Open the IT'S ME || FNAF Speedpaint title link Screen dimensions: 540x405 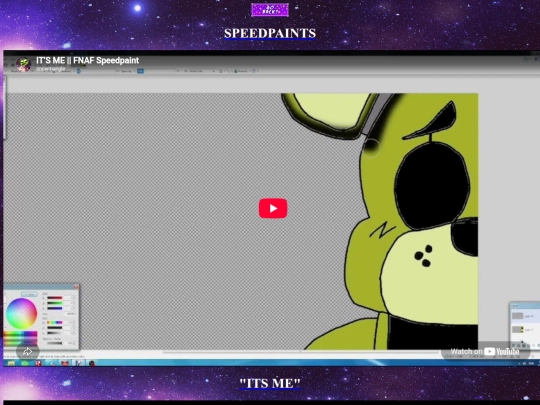tap(87, 60)
